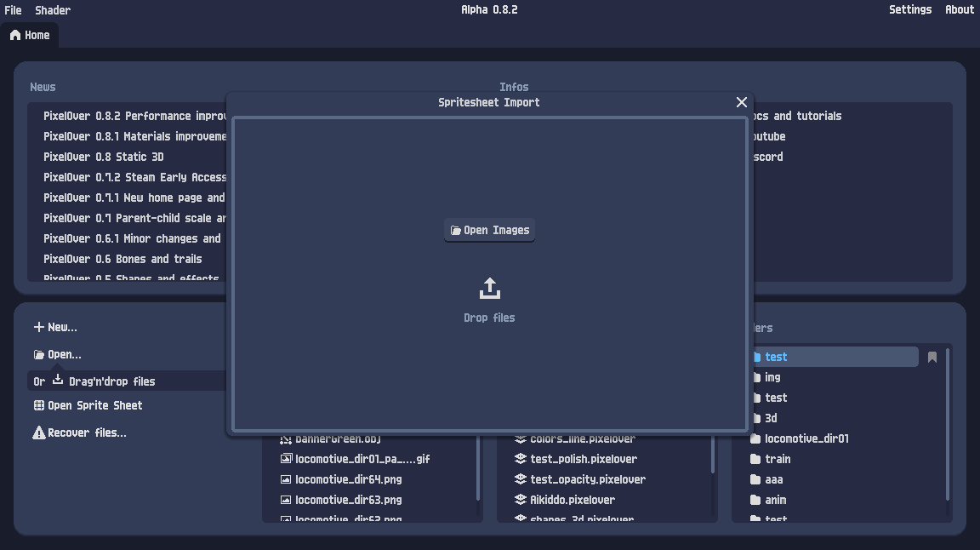The height and width of the screenshot is (550, 980).
Task: Click the New... button
Action: tap(55, 327)
